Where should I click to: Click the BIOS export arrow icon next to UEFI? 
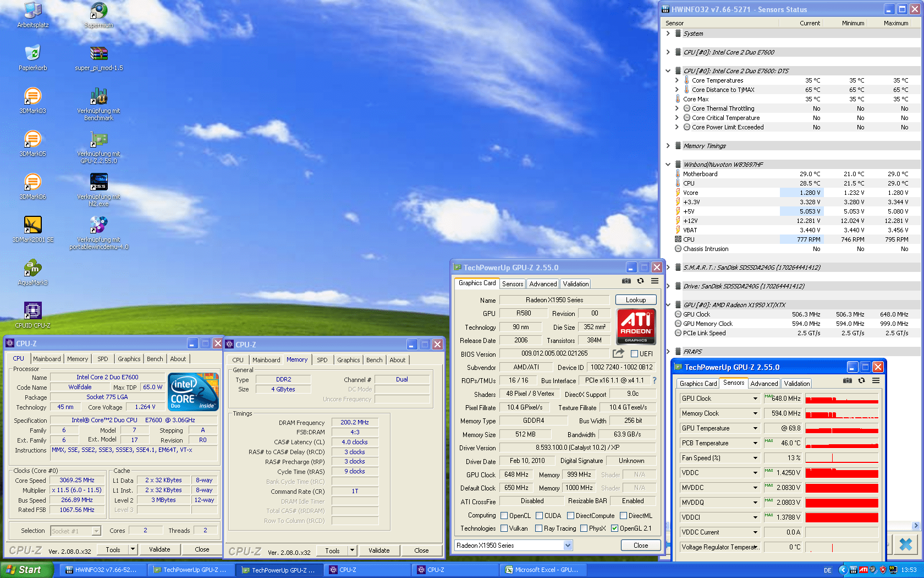pyautogui.click(x=618, y=353)
